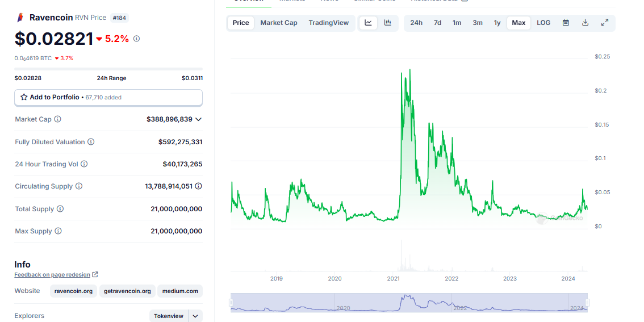Select the Max time range

coord(518,23)
